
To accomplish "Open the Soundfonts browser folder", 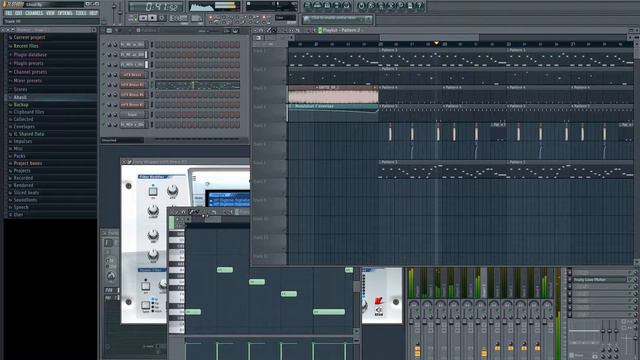I will 25,200.
